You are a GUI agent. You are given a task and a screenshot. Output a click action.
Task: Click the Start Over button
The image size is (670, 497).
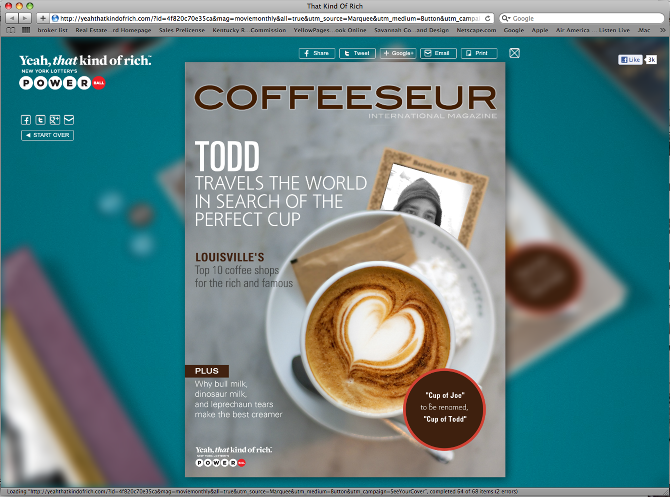click(47, 135)
